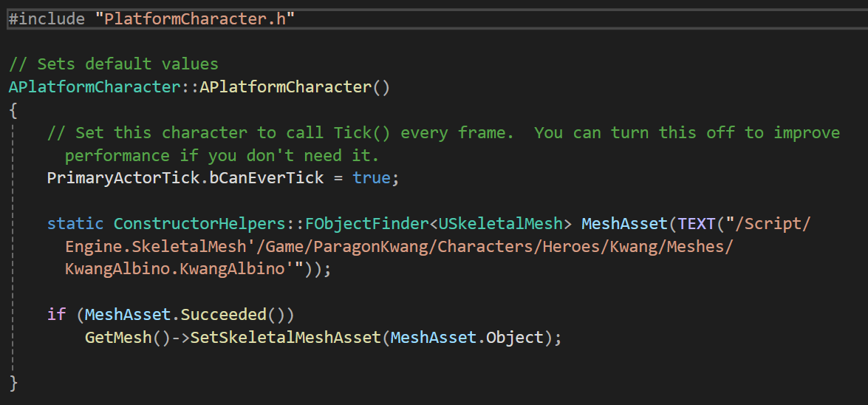Click PrimaryActorTick in the assignment line
Image resolution: width=868 pixels, height=405 pixels.
coord(123,179)
